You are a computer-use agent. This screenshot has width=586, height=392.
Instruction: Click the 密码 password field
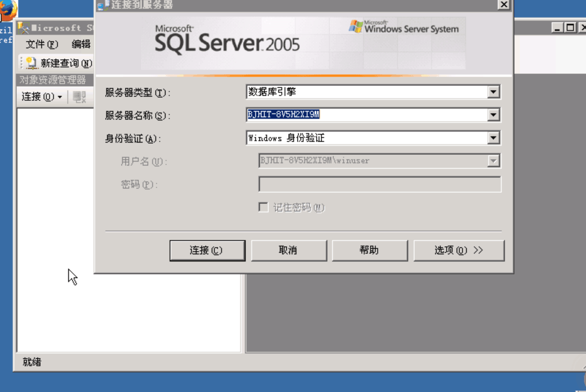pyautogui.click(x=380, y=184)
